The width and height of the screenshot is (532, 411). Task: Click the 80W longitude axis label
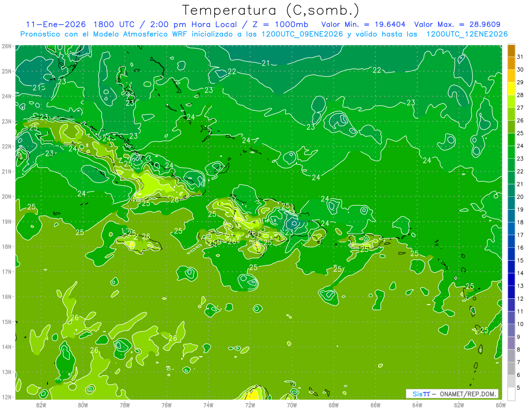82,404
